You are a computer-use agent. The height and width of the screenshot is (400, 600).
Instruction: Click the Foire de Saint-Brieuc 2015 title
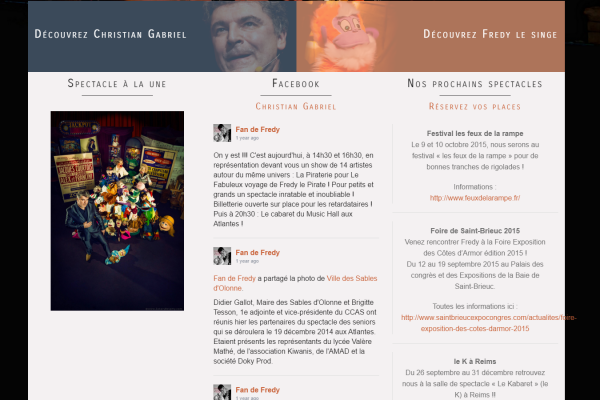point(475,231)
